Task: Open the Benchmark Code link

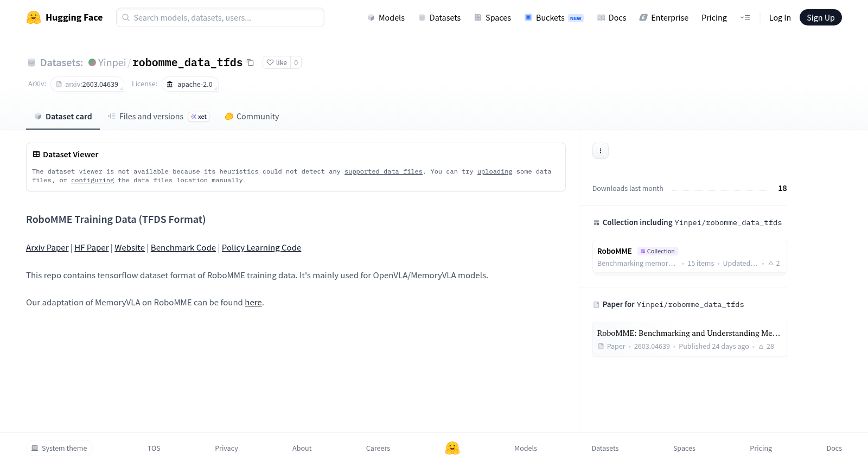Action: tap(183, 248)
